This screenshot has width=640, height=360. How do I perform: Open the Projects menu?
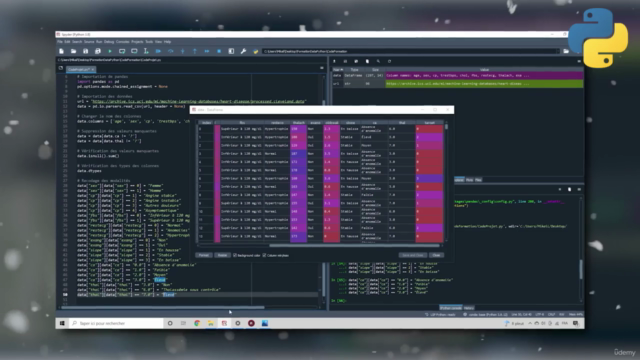coord(137,42)
